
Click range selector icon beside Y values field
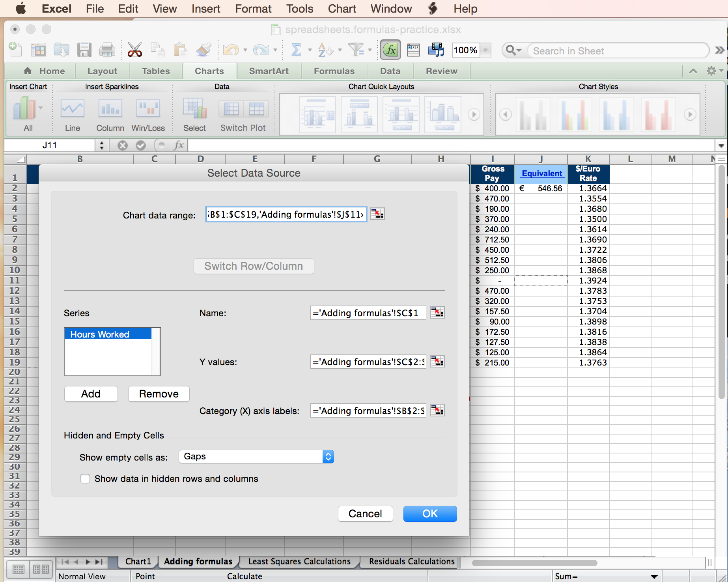[437, 362]
